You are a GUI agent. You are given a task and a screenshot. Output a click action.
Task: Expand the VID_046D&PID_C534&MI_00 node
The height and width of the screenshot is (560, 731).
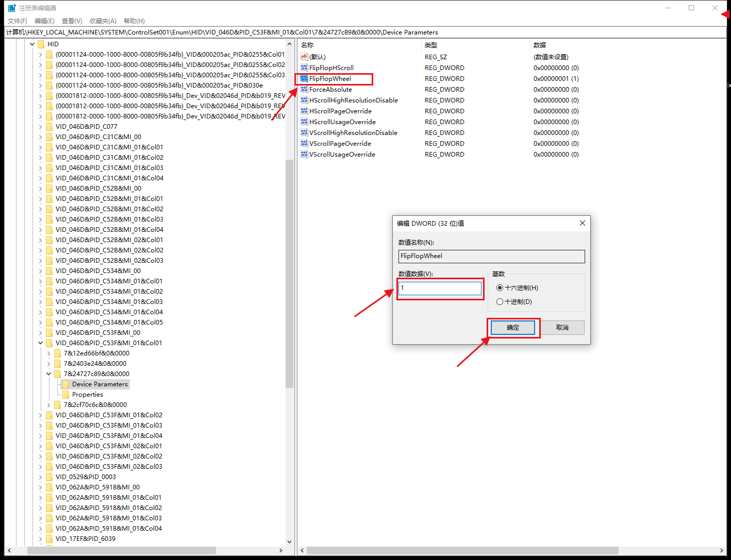coord(41,270)
